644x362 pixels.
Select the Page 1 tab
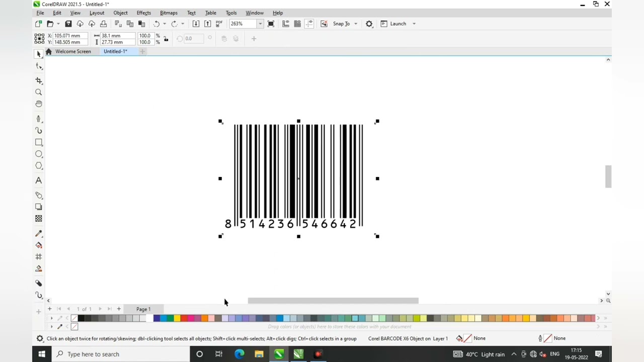(143, 309)
